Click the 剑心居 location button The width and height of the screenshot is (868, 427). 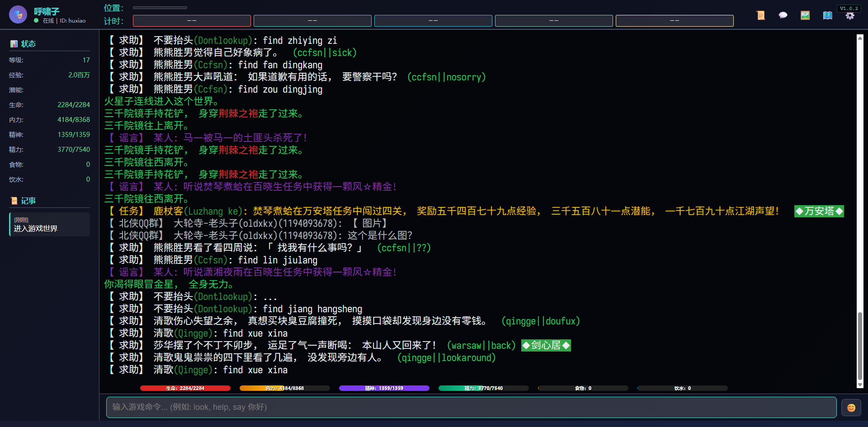click(546, 345)
